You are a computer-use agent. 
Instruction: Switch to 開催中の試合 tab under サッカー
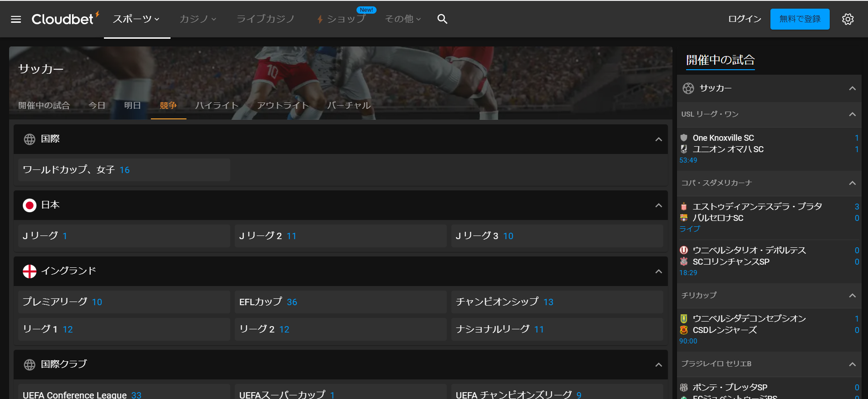(44, 106)
